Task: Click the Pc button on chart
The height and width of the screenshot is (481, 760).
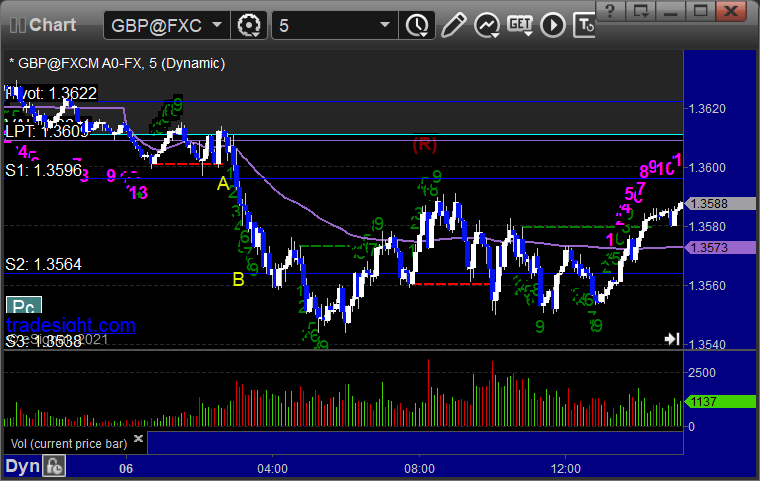Action: click(x=24, y=305)
